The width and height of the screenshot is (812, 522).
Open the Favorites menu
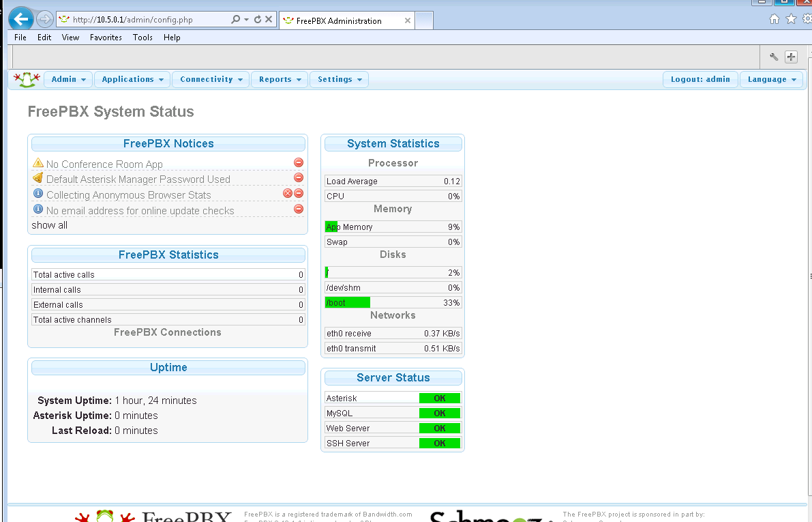pyautogui.click(x=106, y=38)
